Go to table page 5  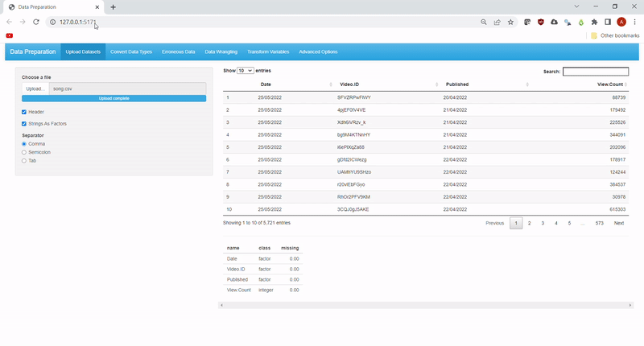click(x=569, y=223)
